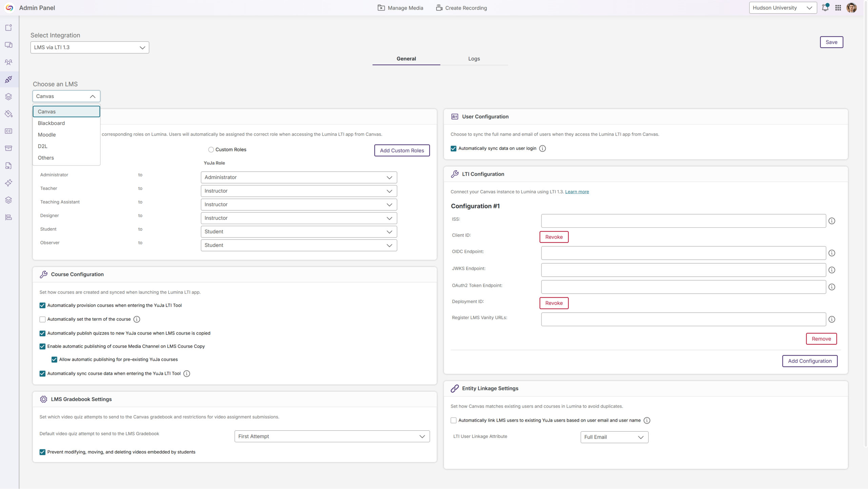Switch to the Logs tab
The width and height of the screenshot is (868, 489).
coord(474,59)
